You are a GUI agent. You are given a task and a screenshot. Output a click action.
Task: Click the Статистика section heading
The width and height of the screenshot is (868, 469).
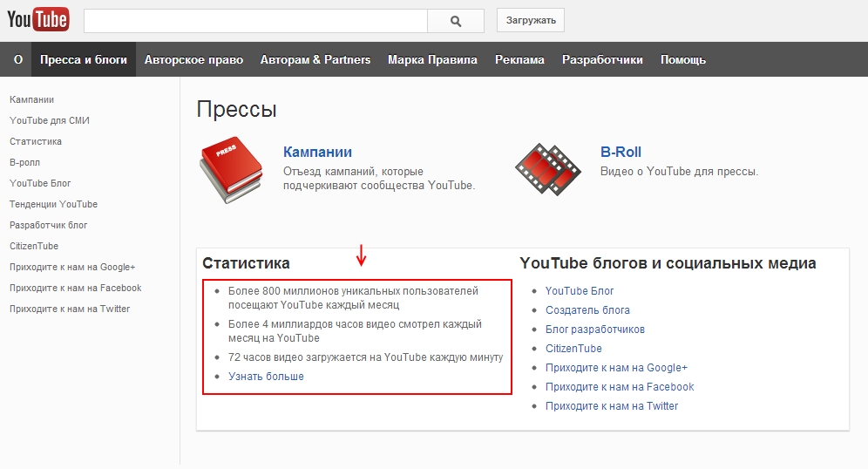click(x=246, y=263)
